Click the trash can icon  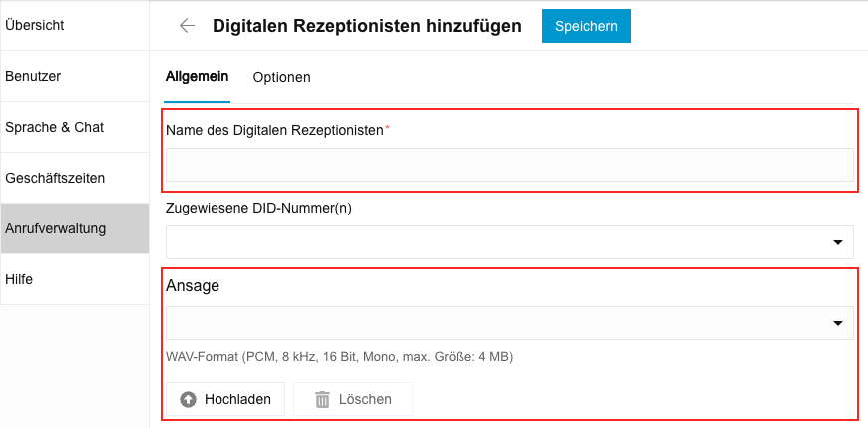point(322,399)
